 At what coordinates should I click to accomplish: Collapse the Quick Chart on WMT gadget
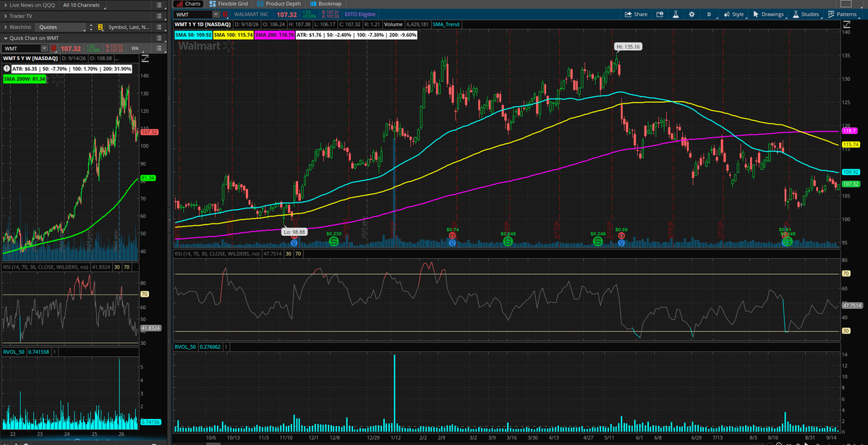pyautogui.click(x=5, y=38)
